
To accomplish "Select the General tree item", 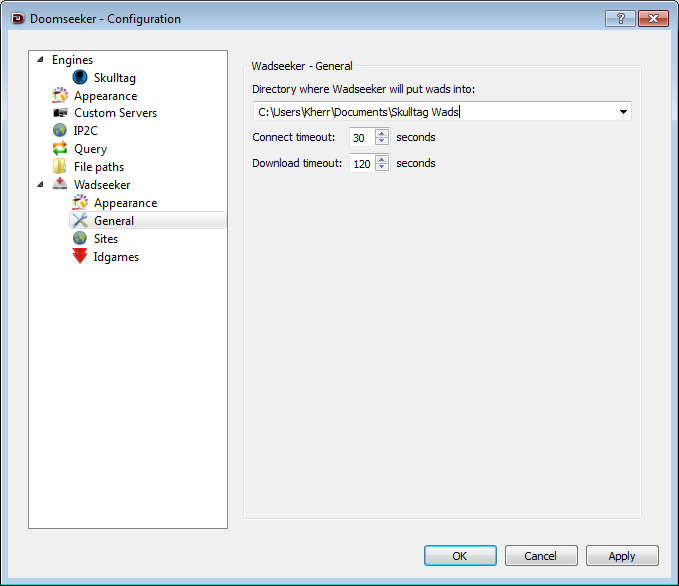I will click(x=114, y=221).
